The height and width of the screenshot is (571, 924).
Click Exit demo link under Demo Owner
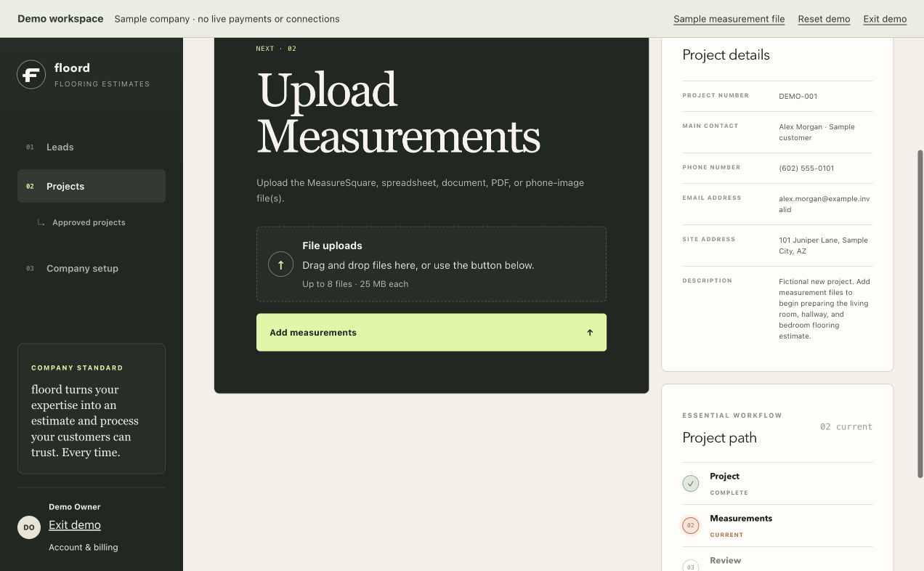click(x=75, y=525)
